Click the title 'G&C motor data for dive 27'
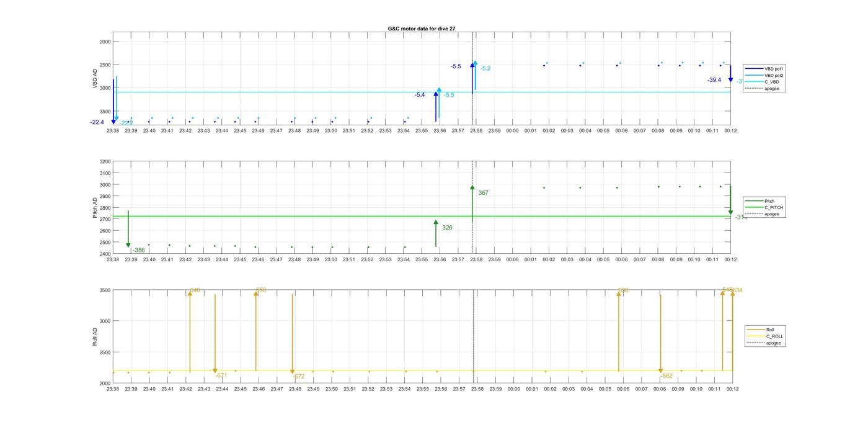 422,29
